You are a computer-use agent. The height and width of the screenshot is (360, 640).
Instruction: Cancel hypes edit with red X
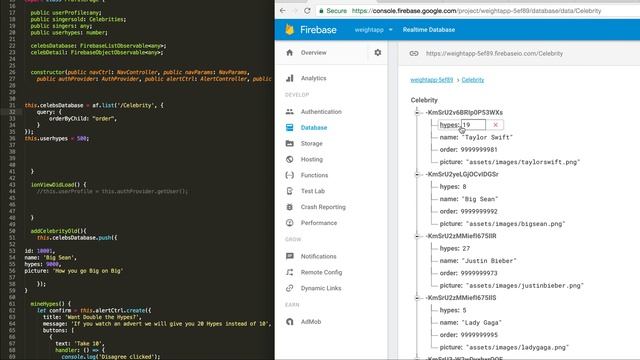(496, 125)
